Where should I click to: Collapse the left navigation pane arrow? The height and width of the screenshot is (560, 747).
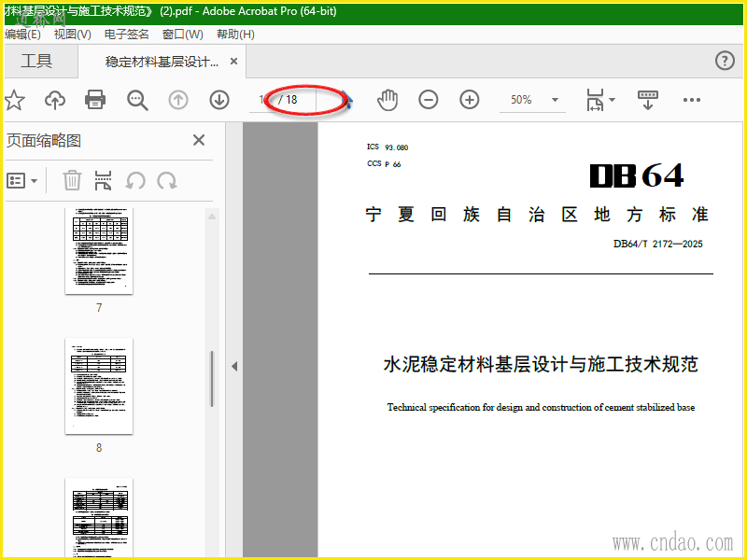point(234,366)
